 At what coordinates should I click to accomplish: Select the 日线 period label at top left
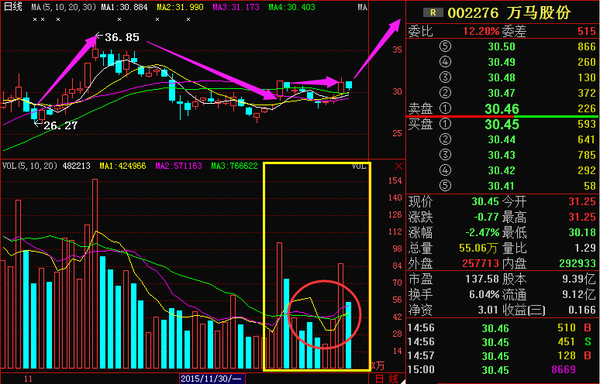tap(11, 7)
